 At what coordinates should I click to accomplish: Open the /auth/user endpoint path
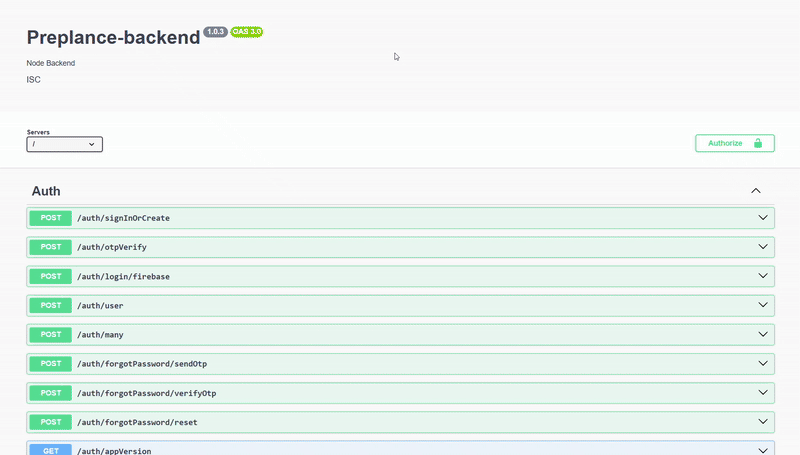(100, 306)
